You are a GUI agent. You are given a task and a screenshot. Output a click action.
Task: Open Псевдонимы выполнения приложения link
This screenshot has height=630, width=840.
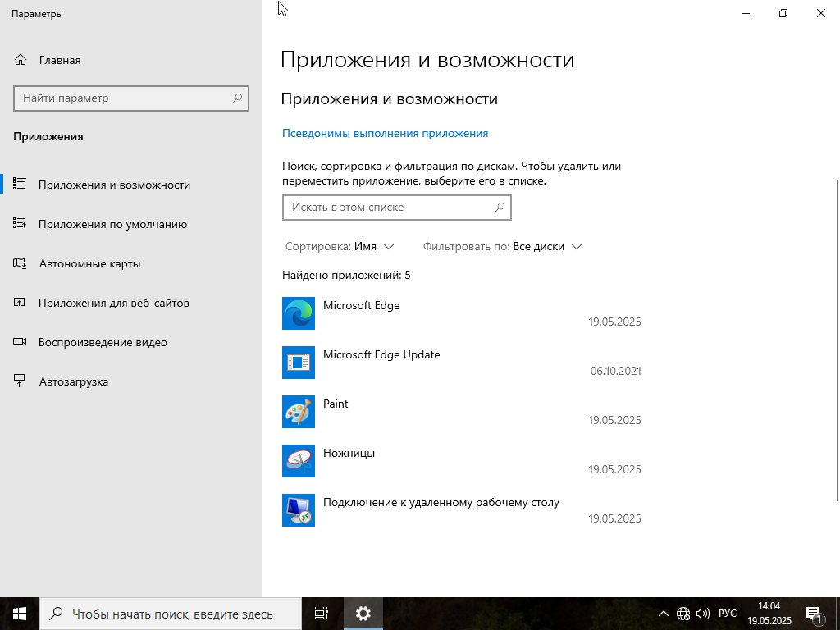click(386, 134)
